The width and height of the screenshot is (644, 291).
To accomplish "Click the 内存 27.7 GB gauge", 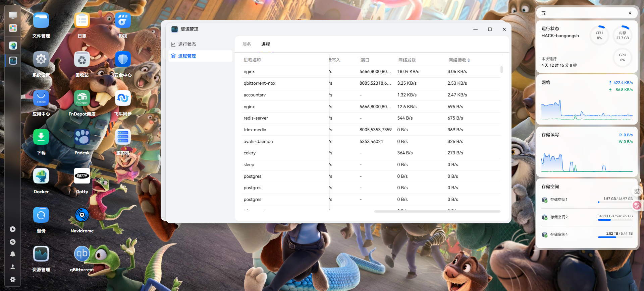I will [x=623, y=35].
